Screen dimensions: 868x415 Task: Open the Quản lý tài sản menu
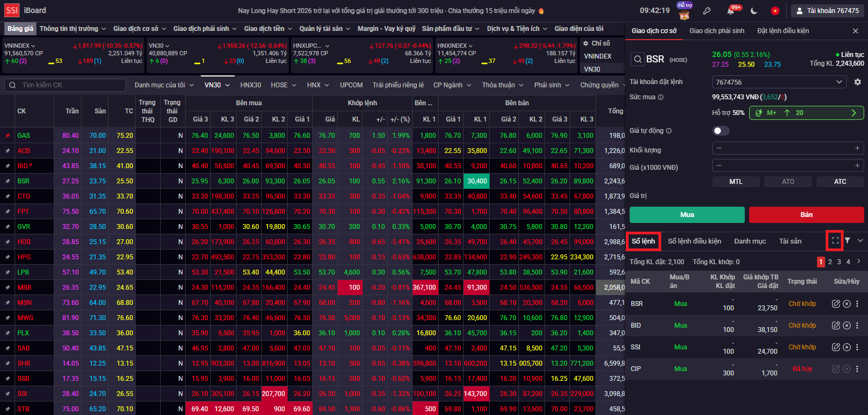coord(325,29)
